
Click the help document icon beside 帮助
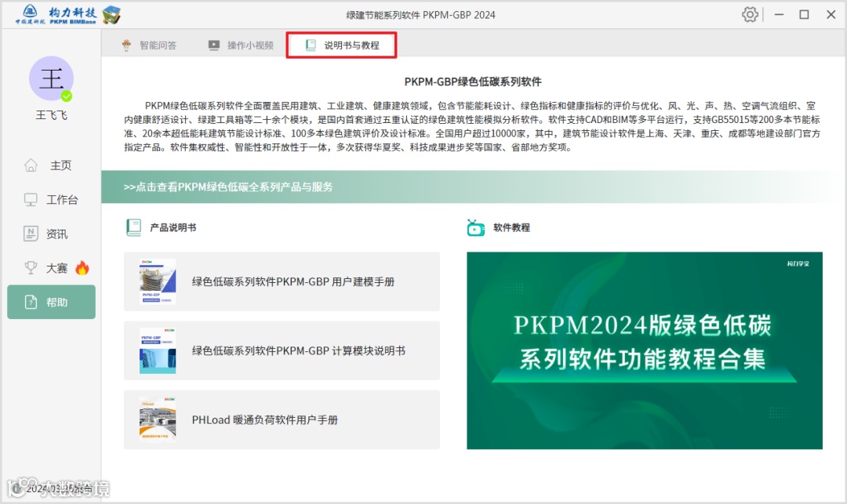click(x=31, y=303)
